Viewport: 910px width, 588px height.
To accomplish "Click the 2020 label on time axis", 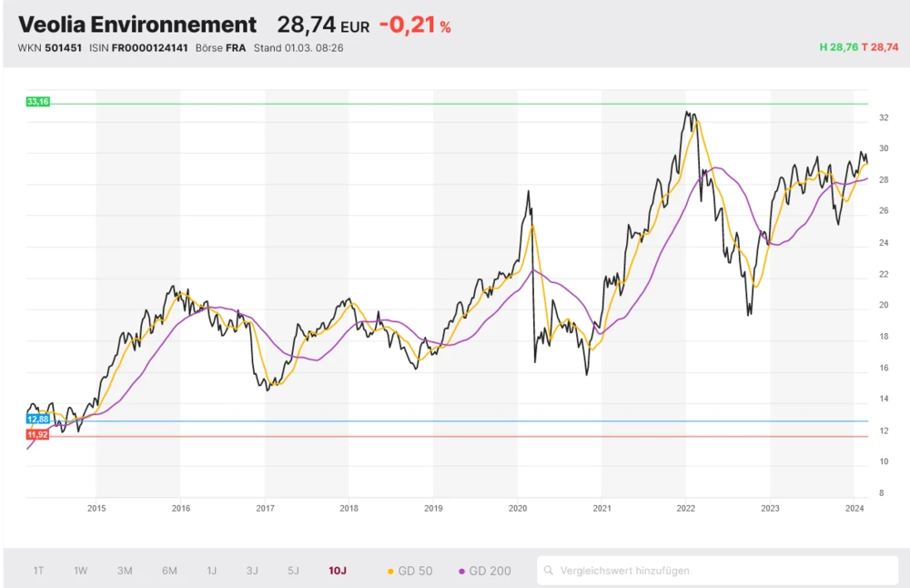I will [517, 508].
